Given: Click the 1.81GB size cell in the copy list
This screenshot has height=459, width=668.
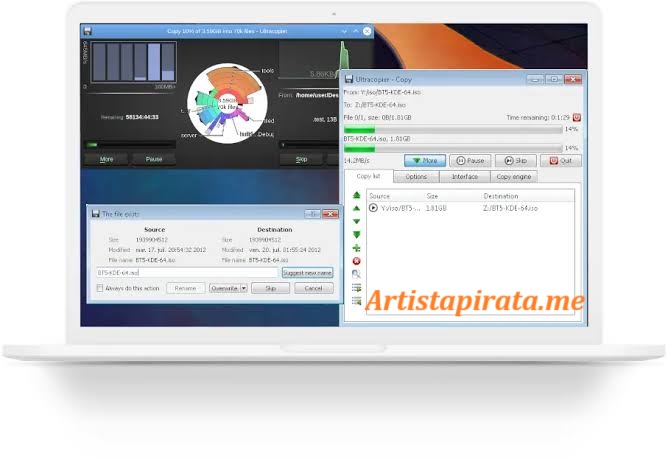Looking at the screenshot, I should pyautogui.click(x=436, y=208).
